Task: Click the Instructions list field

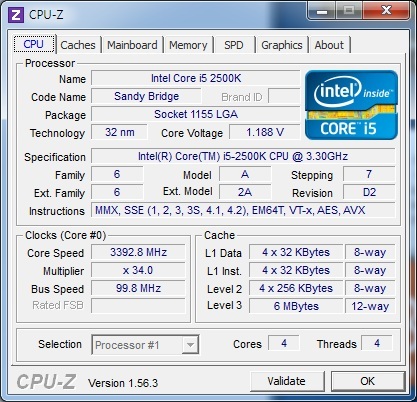Action: tap(243, 210)
